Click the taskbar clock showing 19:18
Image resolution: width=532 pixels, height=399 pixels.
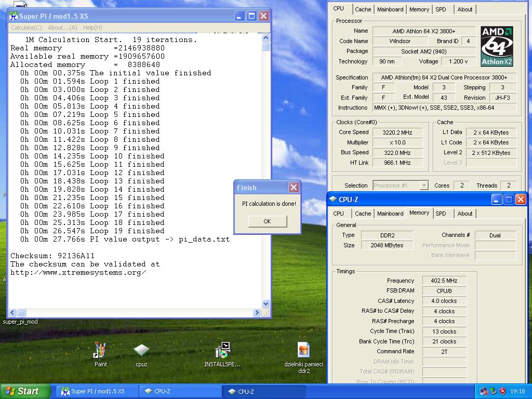click(x=517, y=391)
